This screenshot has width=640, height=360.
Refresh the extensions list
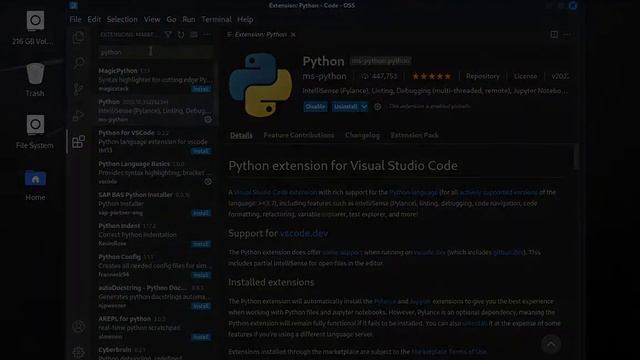click(x=181, y=35)
